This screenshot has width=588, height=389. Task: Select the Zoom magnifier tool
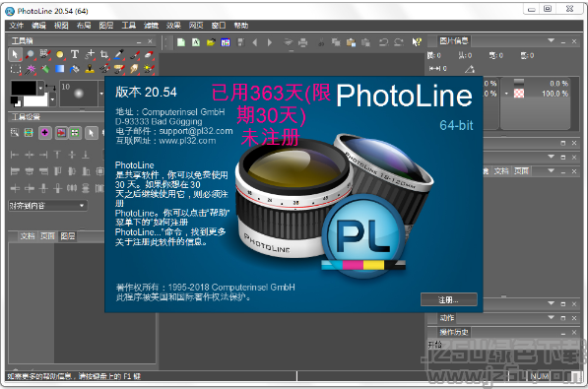(x=30, y=55)
